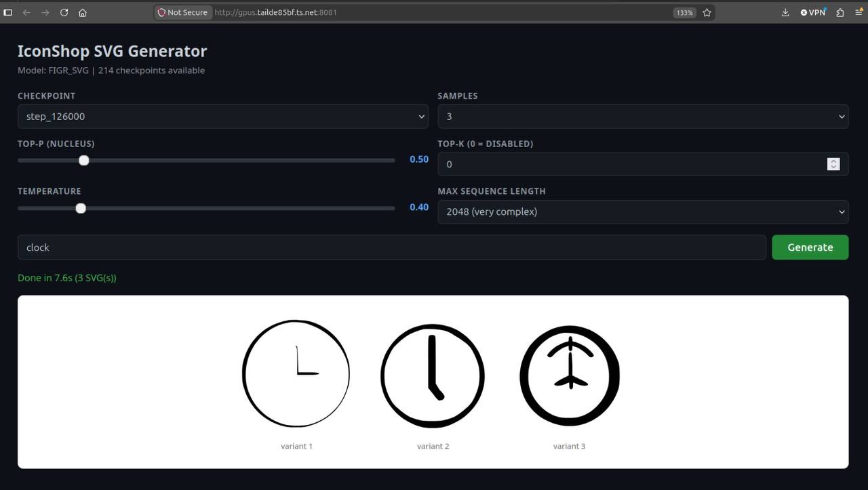
Task: Click the Top-P value 0.50
Action: click(419, 159)
